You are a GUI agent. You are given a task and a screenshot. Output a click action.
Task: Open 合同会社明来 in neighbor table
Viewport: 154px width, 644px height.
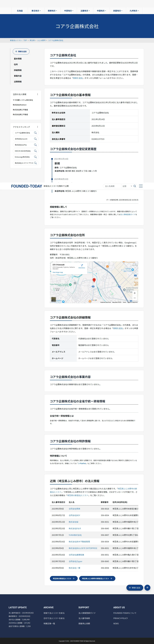click(74, 509)
